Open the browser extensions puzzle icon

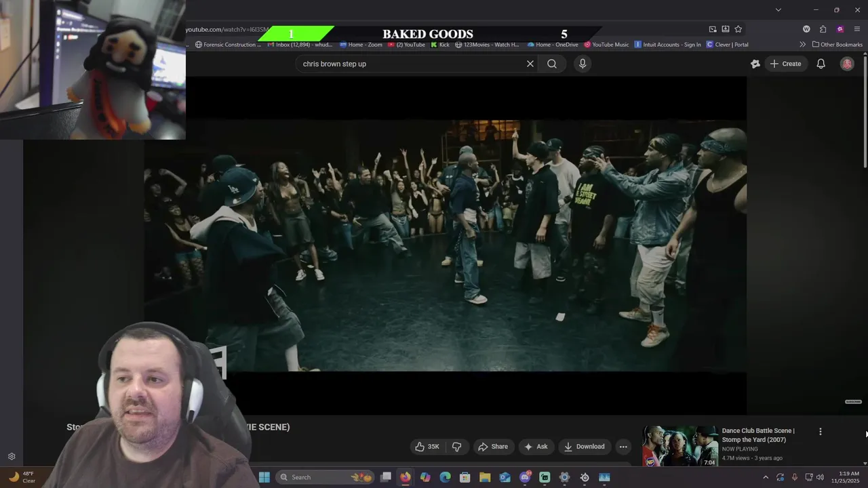823,29
